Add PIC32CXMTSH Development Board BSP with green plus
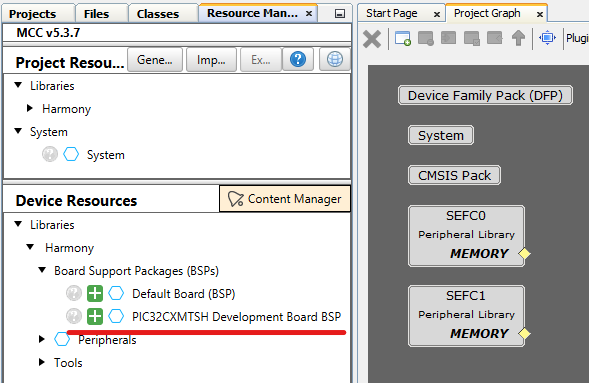Viewport: 589px width, 383px height. (95, 316)
